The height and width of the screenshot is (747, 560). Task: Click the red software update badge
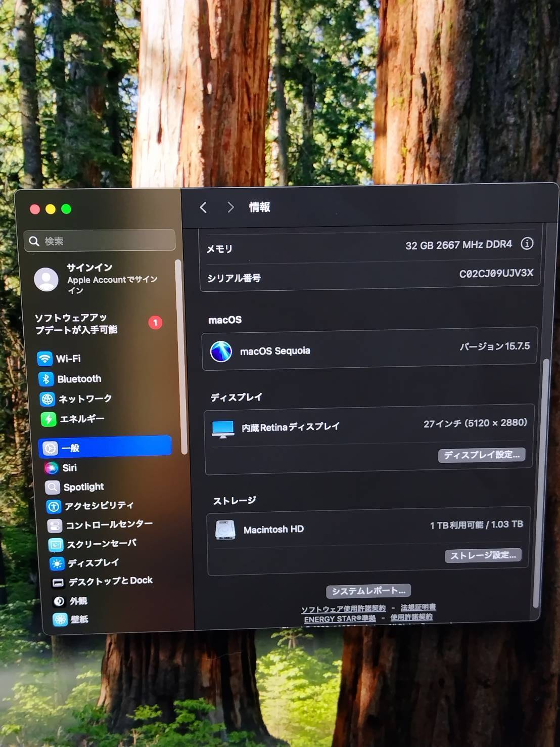[155, 322]
